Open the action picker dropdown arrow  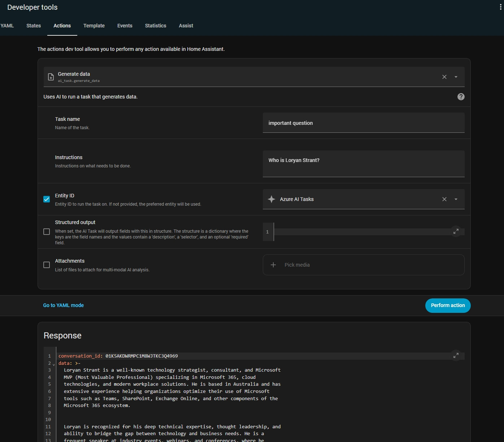click(x=456, y=77)
